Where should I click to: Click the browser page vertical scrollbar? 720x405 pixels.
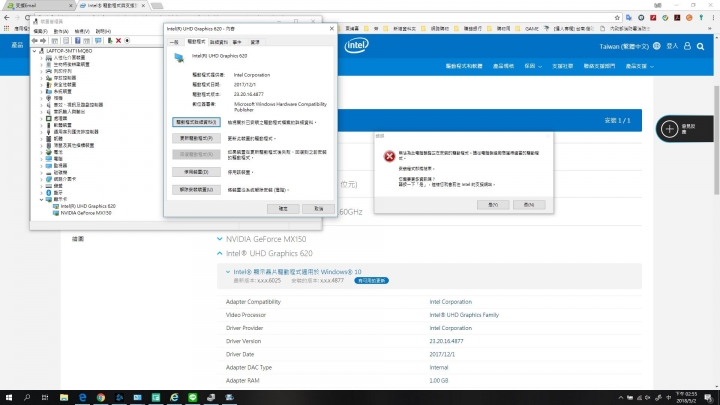pyautogui.click(x=716, y=141)
